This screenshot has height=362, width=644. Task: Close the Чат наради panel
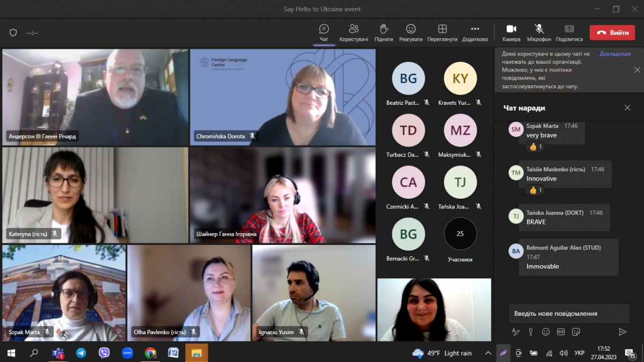click(627, 108)
